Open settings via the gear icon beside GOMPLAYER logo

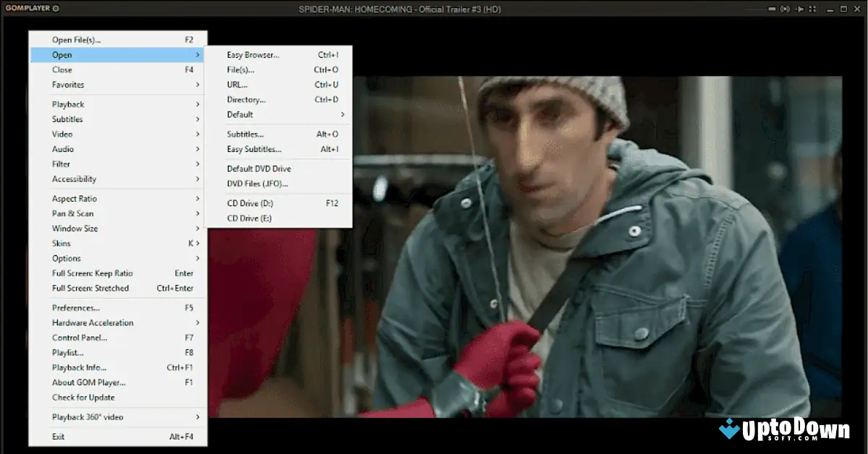tap(56, 9)
